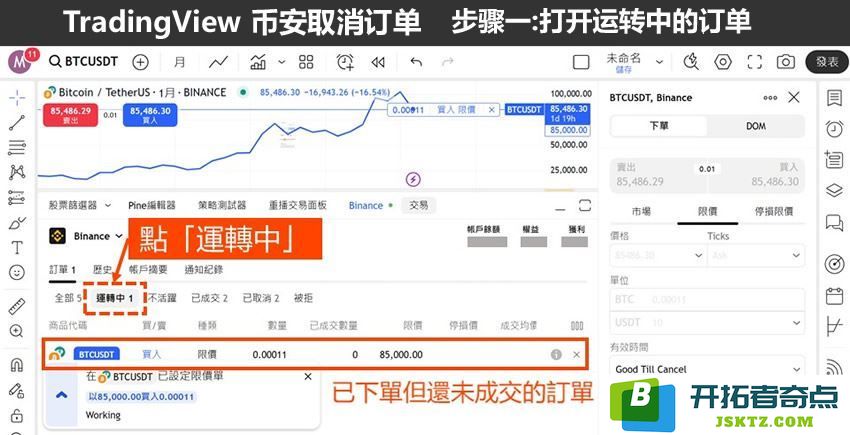Filter orders by 全部 5
Image resolution: width=850 pixels, height=435 pixels.
pyautogui.click(x=68, y=298)
